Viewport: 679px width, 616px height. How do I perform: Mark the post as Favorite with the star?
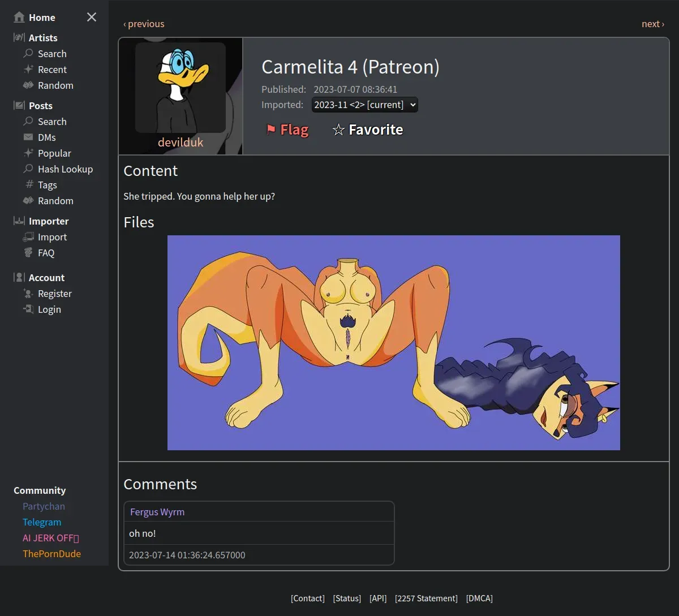click(368, 130)
